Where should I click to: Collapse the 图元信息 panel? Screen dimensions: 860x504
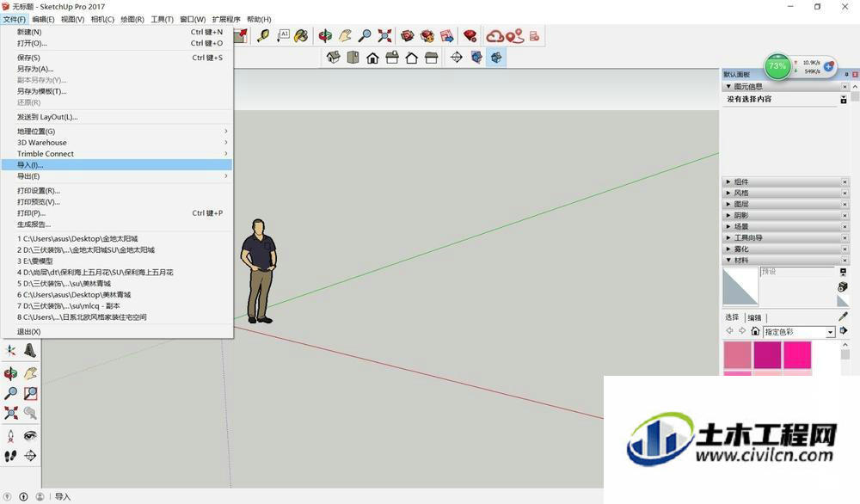point(784,87)
